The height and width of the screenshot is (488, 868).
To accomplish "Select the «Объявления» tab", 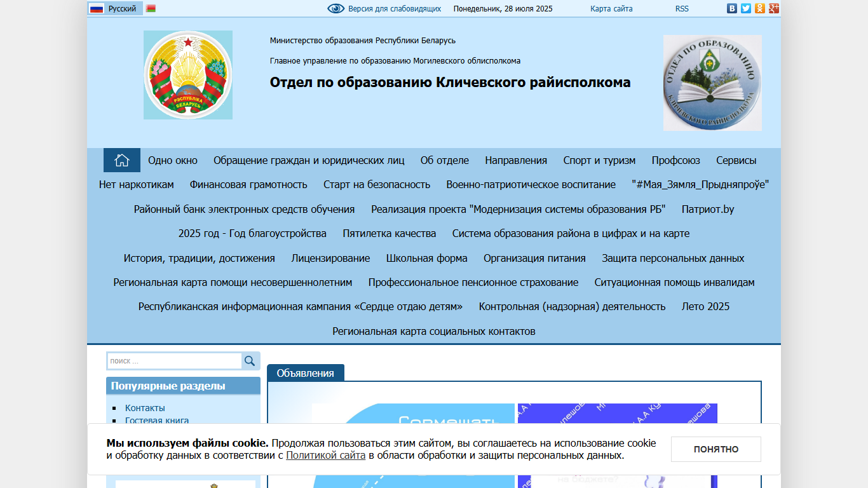I will click(306, 373).
